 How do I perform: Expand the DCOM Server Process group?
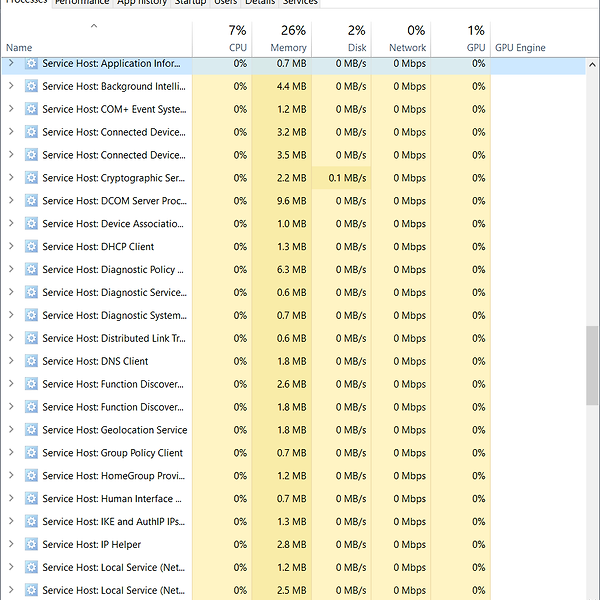pyautogui.click(x=11, y=201)
